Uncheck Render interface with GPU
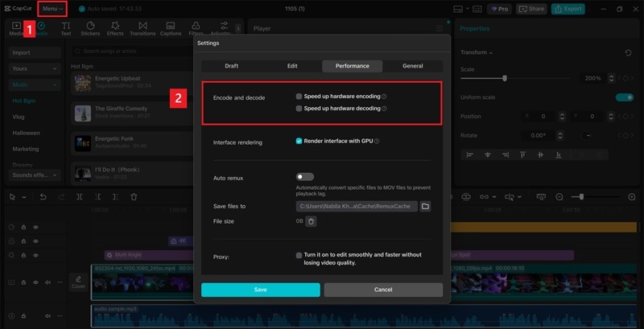644x329 pixels. [299, 141]
